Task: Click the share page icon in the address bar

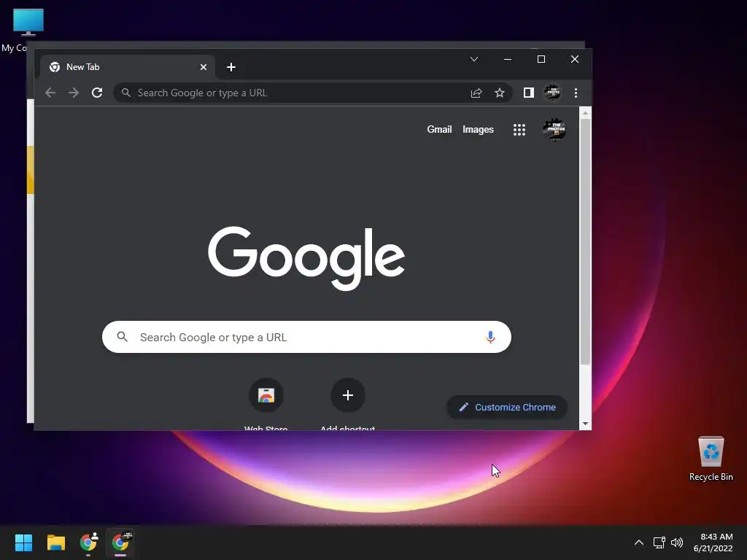Action: pyautogui.click(x=476, y=93)
